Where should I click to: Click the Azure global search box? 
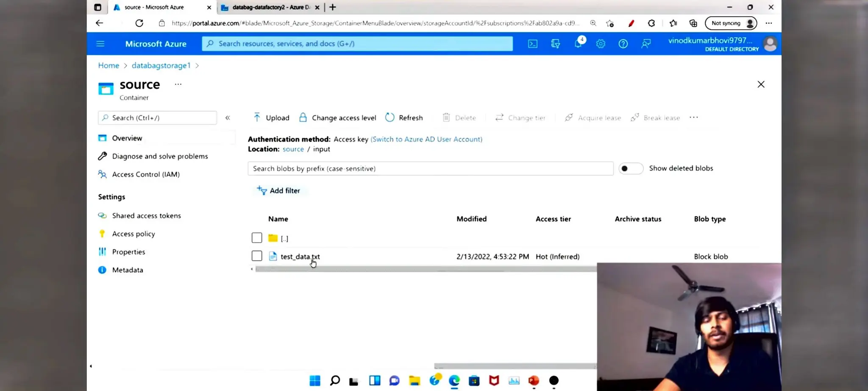357,44
